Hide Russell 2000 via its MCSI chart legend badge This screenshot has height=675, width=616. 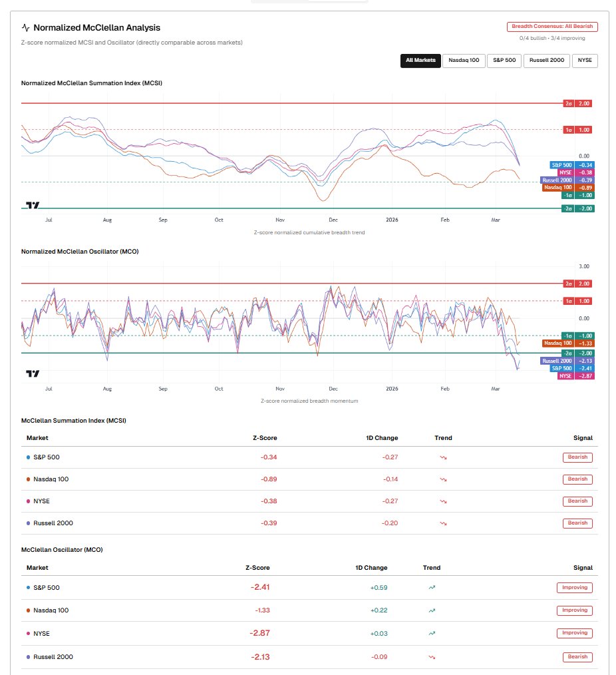557,180
